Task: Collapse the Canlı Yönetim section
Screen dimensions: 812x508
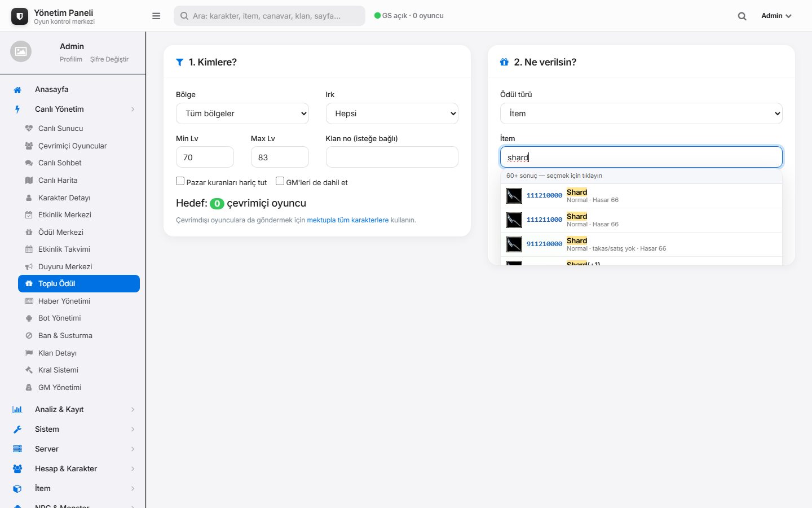Action: [x=73, y=109]
